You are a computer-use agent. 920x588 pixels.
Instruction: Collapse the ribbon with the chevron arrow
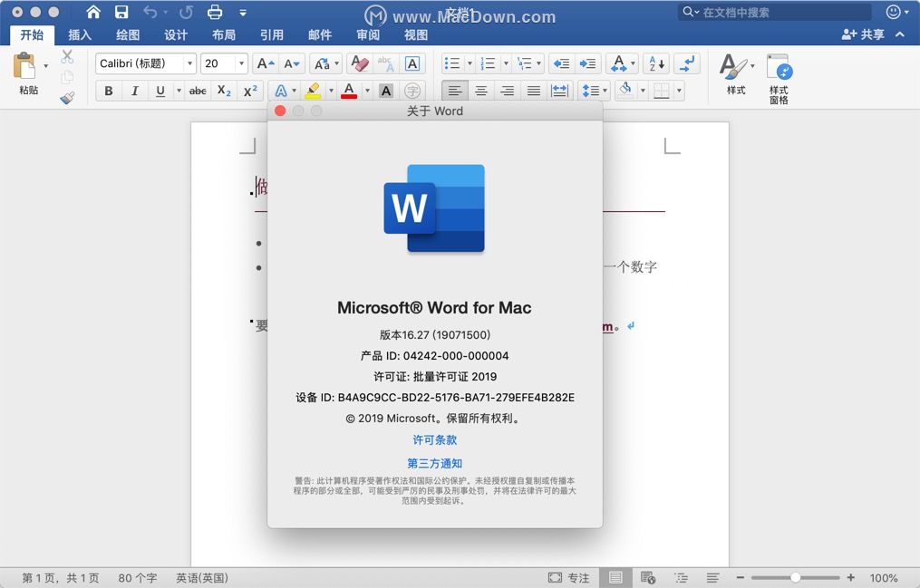pyautogui.click(x=900, y=34)
